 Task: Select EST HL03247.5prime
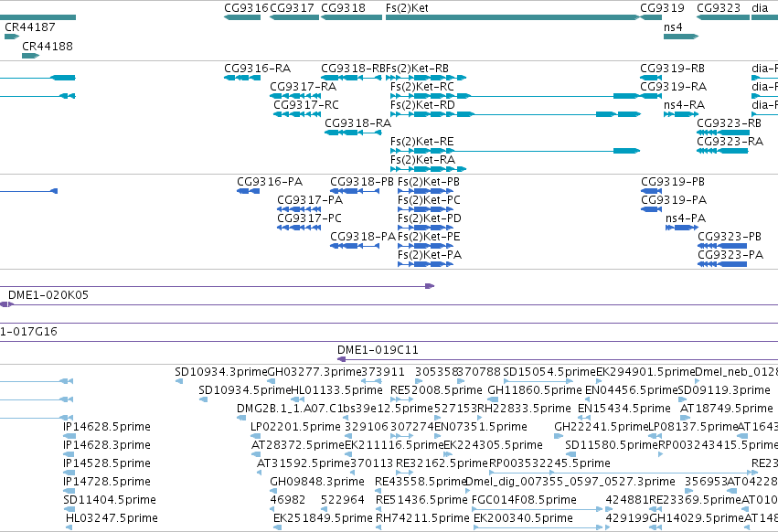tap(112, 518)
